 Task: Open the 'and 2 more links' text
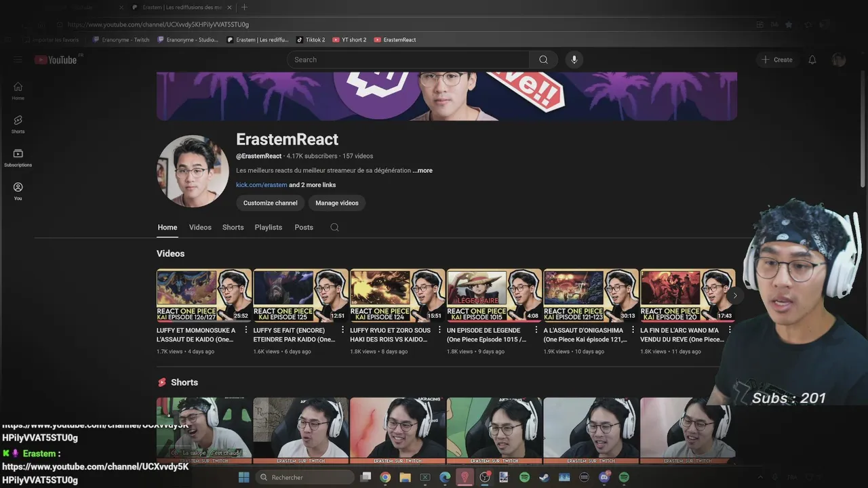pos(313,185)
